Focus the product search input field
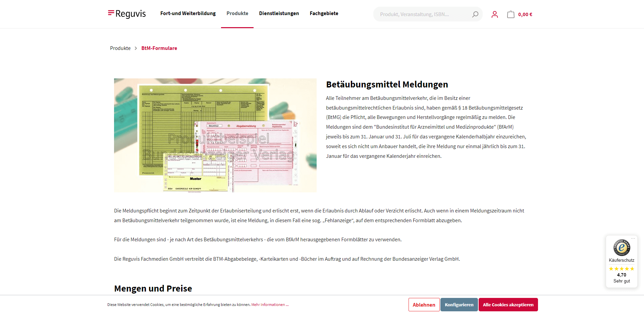 pos(423,14)
